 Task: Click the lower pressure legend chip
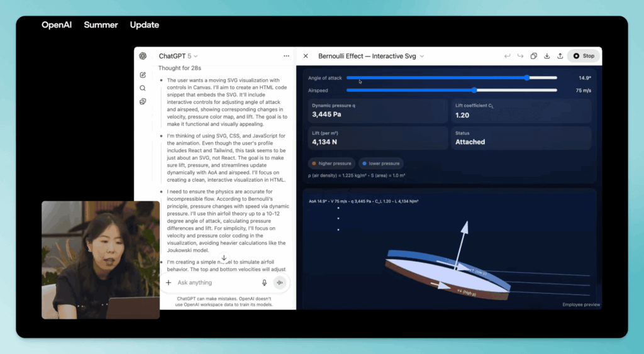tap(381, 163)
